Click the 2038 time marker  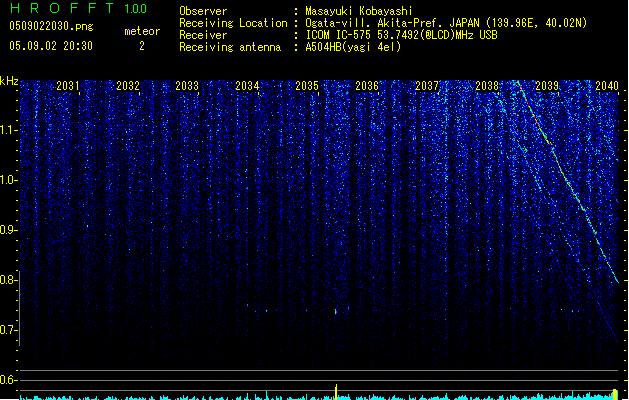pos(487,86)
